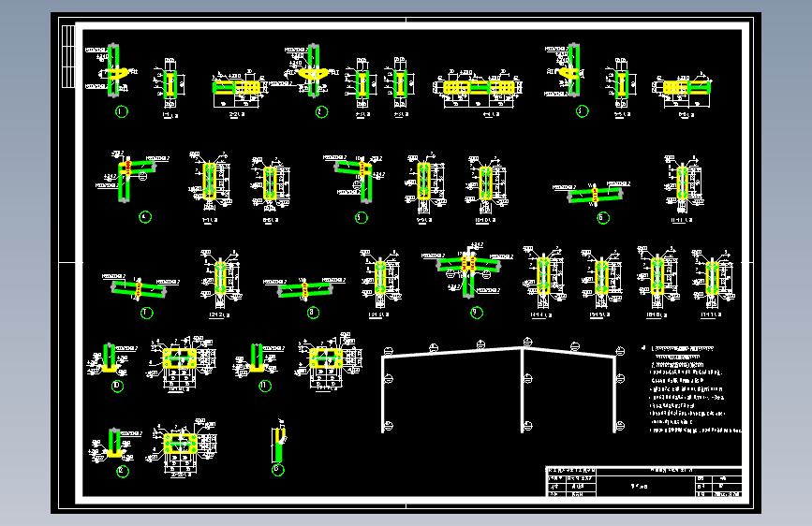Select the center column-beam joint above marker 9
This screenshot has height=526, width=812.
[467, 270]
